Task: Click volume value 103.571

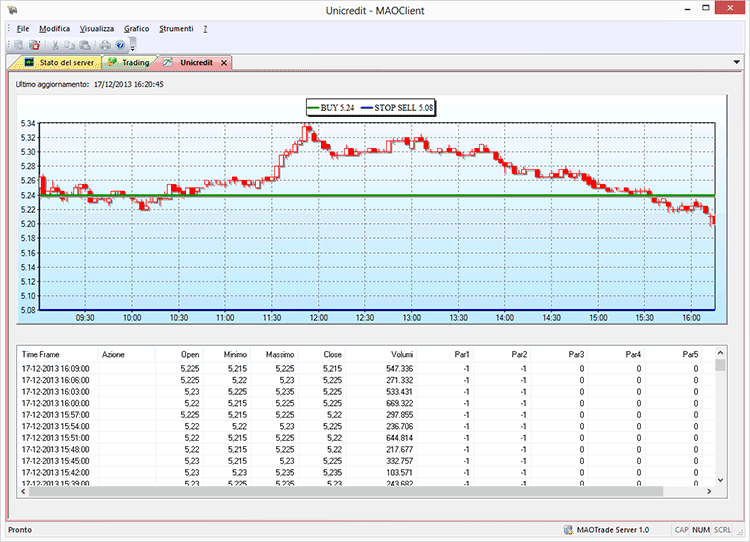Action: [399, 473]
